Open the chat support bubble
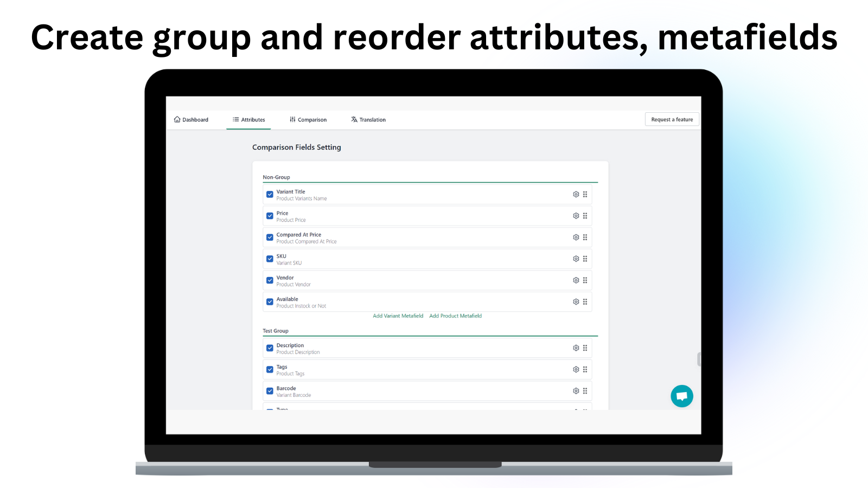 tap(682, 396)
